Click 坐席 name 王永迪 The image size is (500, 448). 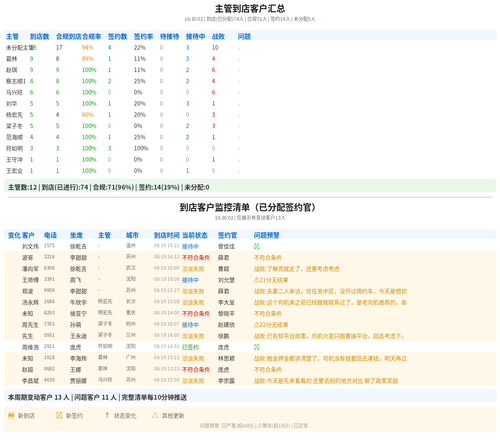pyautogui.click(x=78, y=336)
